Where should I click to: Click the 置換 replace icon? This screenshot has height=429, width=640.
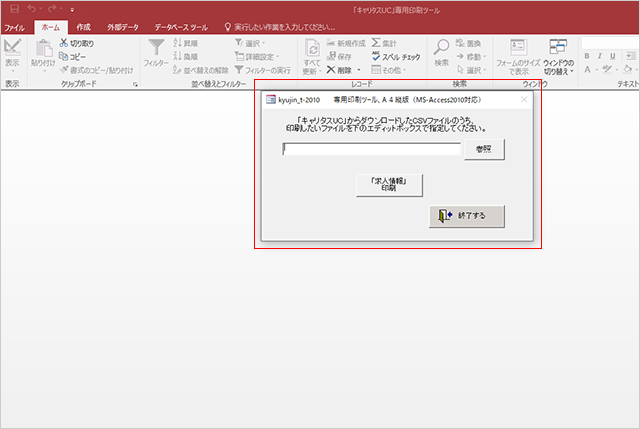click(x=460, y=43)
